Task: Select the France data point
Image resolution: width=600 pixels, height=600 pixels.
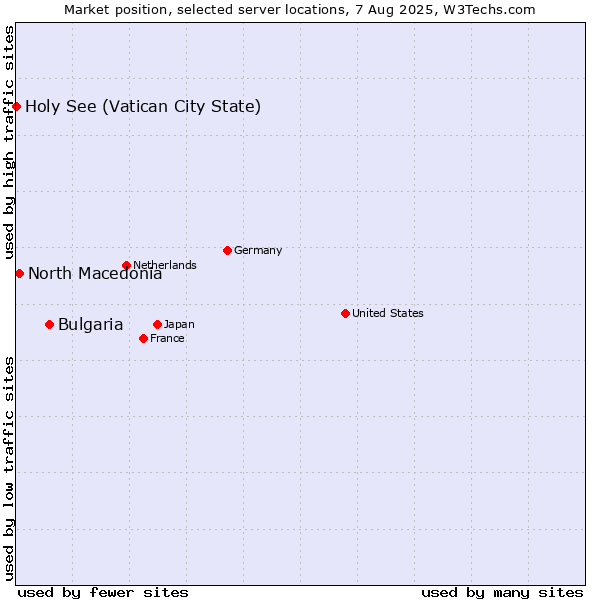Action: (143, 338)
